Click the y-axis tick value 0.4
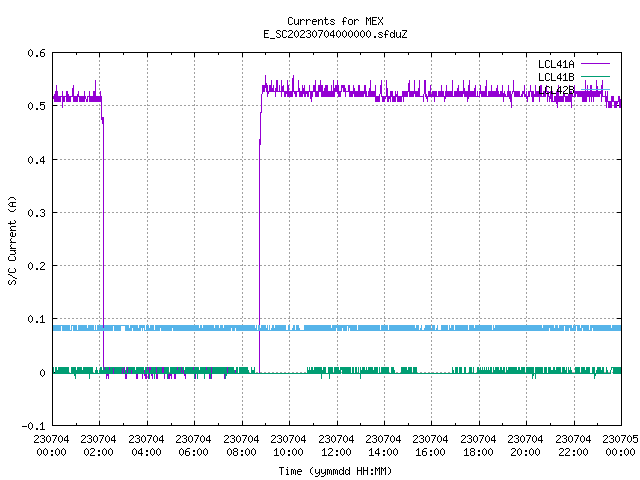 [x=36, y=160]
